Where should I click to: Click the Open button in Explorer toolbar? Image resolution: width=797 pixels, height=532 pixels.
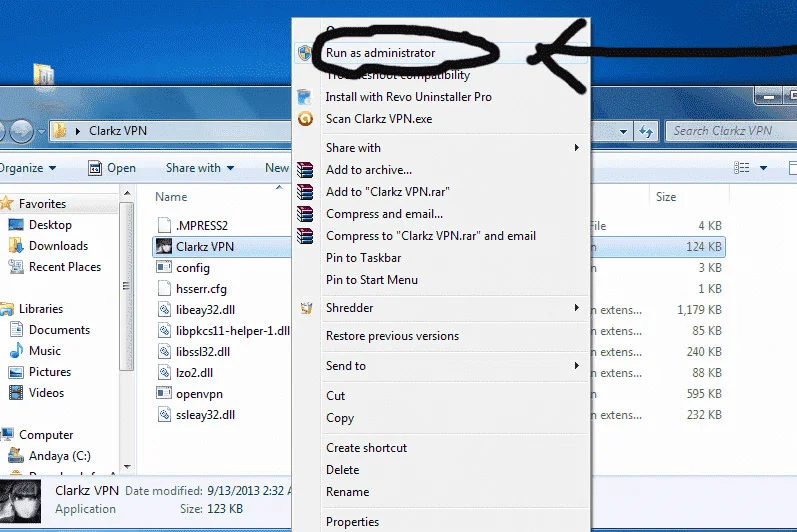point(112,168)
